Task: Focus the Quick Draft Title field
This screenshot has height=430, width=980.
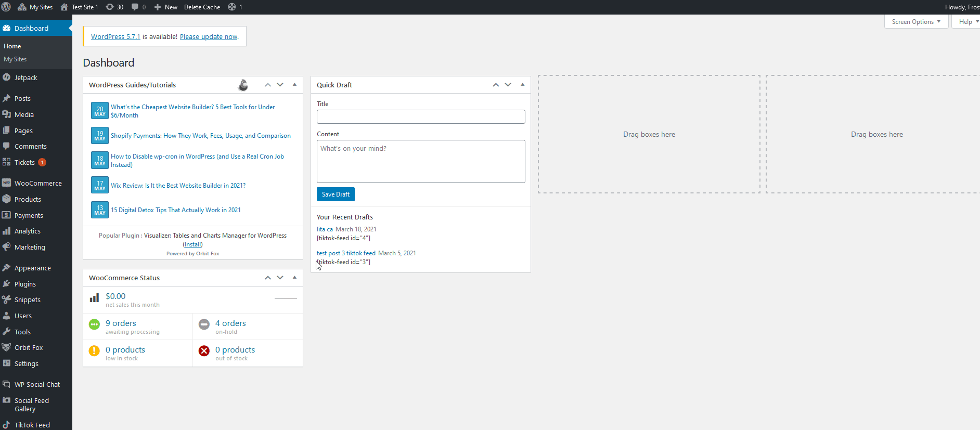Action: click(x=421, y=116)
